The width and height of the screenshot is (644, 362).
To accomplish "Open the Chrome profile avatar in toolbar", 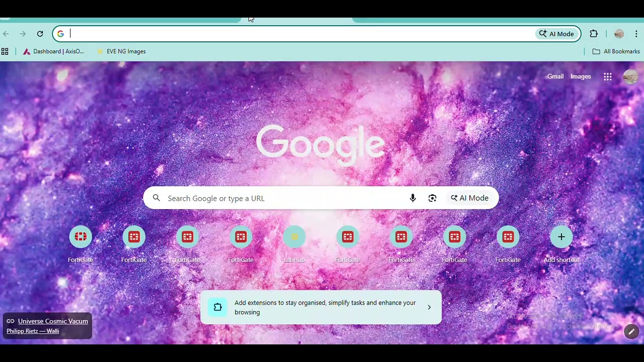I will coord(619,34).
